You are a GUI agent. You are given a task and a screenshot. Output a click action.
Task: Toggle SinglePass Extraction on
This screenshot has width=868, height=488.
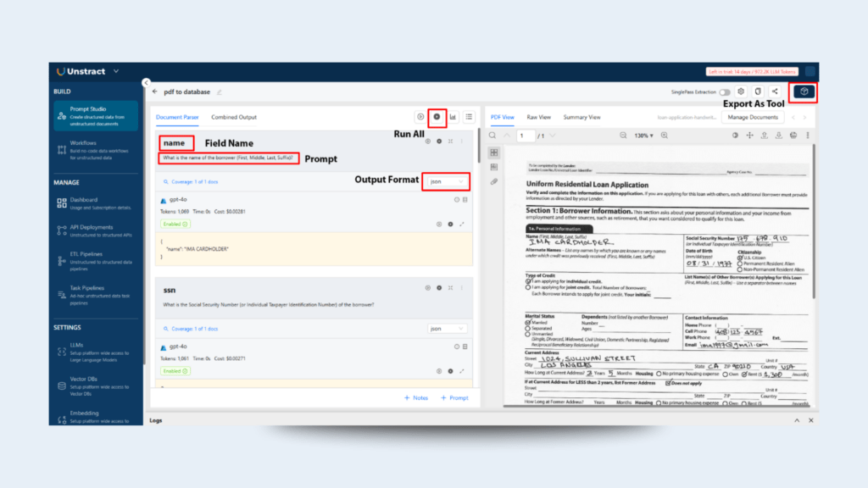point(723,91)
